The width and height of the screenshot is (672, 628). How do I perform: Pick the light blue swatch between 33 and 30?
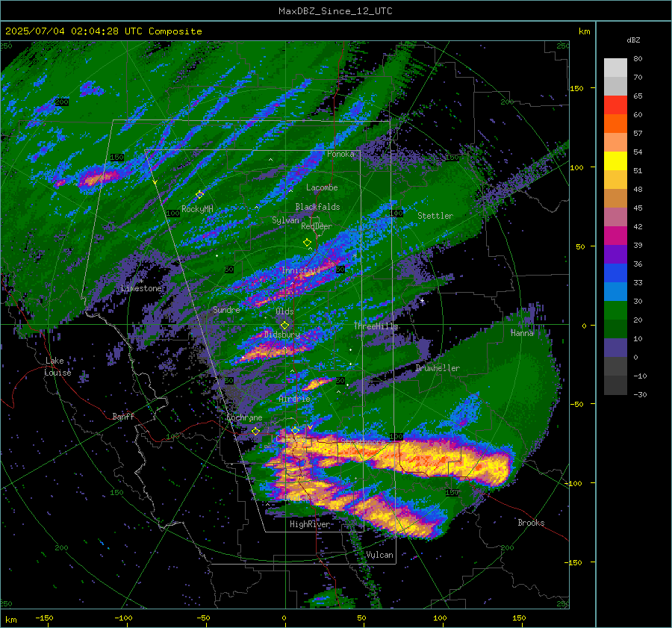point(615,292)
